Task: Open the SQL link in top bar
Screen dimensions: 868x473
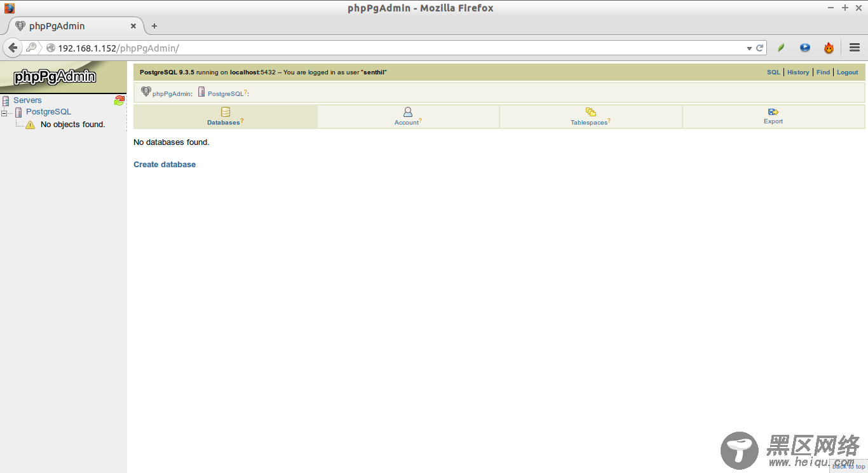Action: [773, 72]
